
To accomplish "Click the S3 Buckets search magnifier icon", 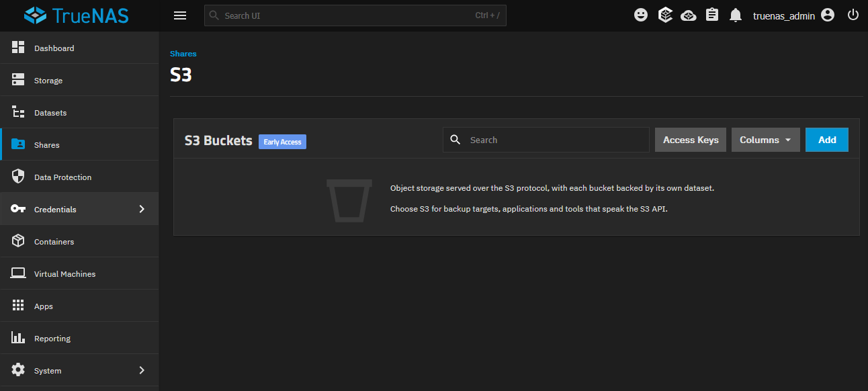I will [x=455, y=140].
